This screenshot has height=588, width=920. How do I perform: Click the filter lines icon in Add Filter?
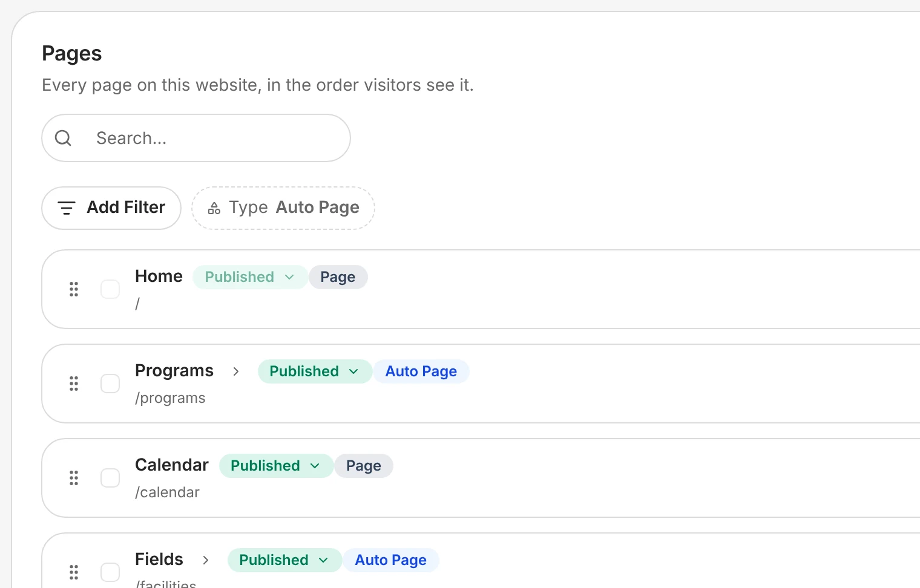point(66,208)
